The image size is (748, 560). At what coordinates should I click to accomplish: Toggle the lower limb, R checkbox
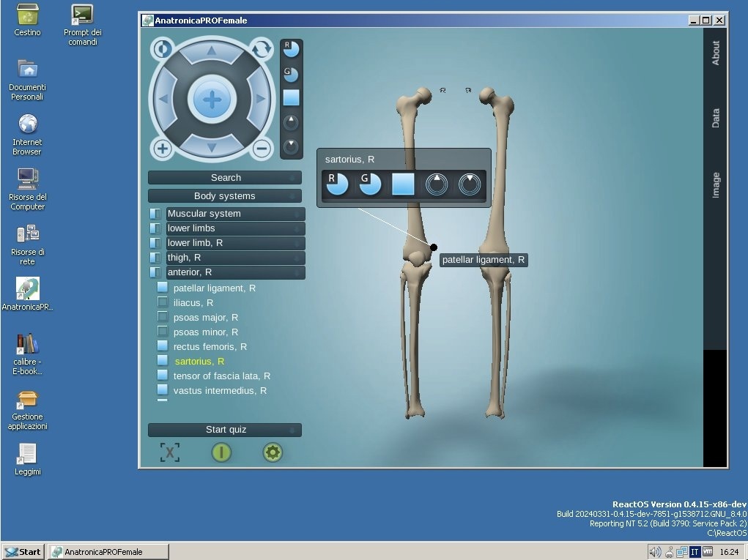155,243
